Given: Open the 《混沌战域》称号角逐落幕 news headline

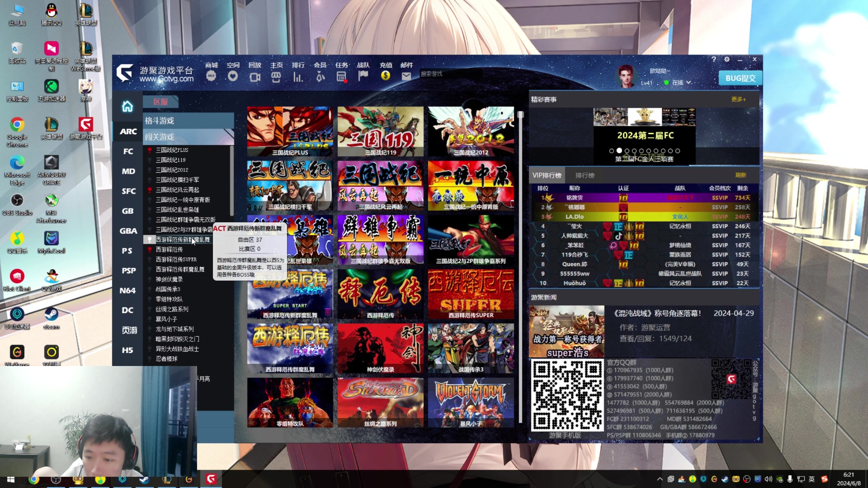Looking at the screenshot, I should (x=657, y=313).
